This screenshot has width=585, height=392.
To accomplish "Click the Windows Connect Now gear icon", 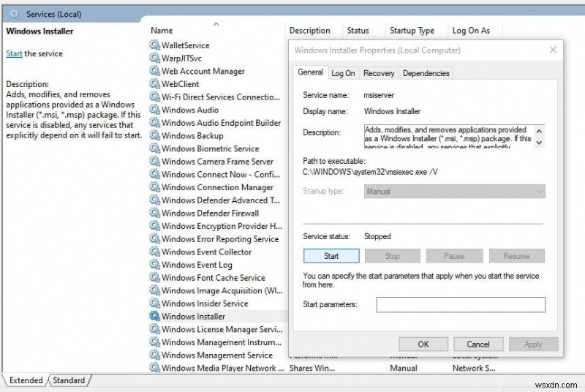I will tap(154, 174).
